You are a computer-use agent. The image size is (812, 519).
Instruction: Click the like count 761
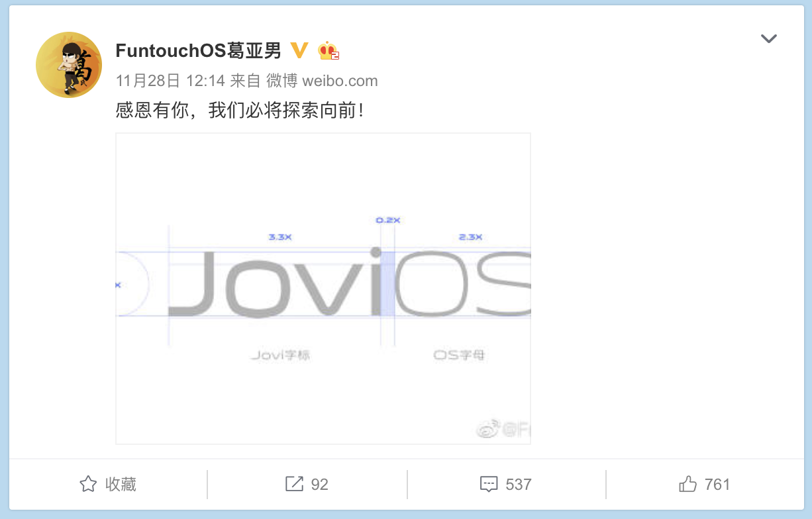pos(717,485)
